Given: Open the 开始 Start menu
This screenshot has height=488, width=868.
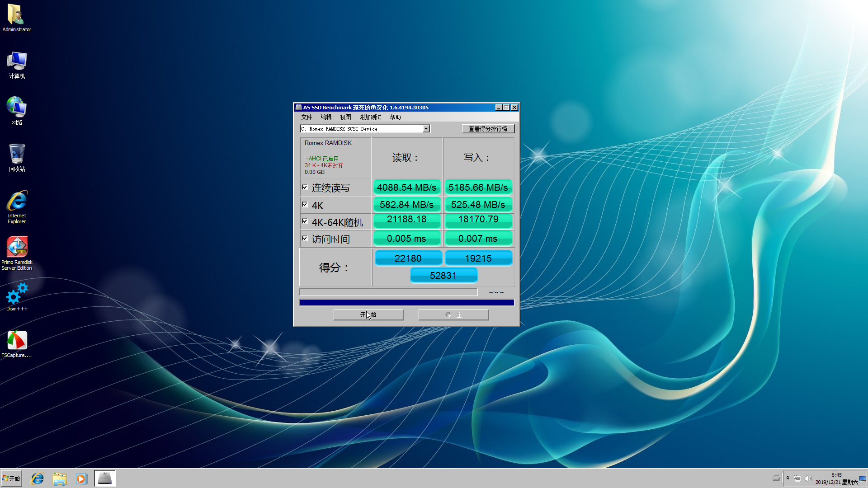Looking at the screenshot, I should tap(12, 479).
